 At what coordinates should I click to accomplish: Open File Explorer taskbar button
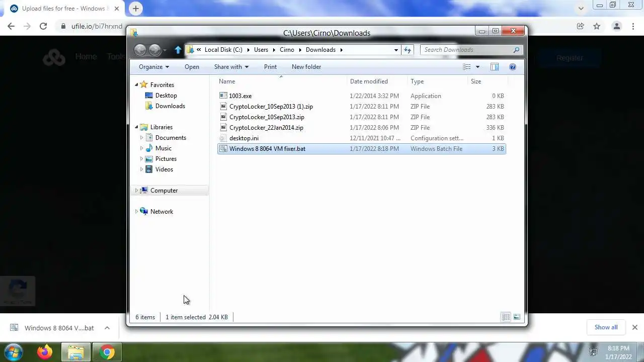point(76,352)
